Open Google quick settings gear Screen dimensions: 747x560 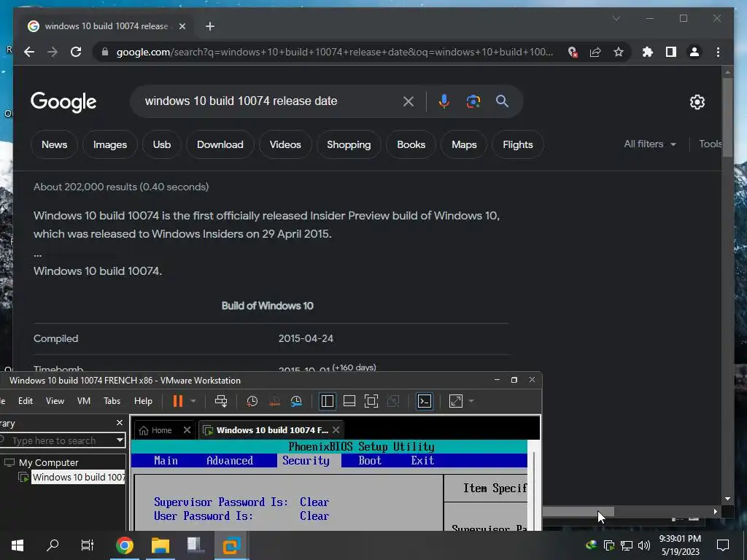click(x=697, y=102)
